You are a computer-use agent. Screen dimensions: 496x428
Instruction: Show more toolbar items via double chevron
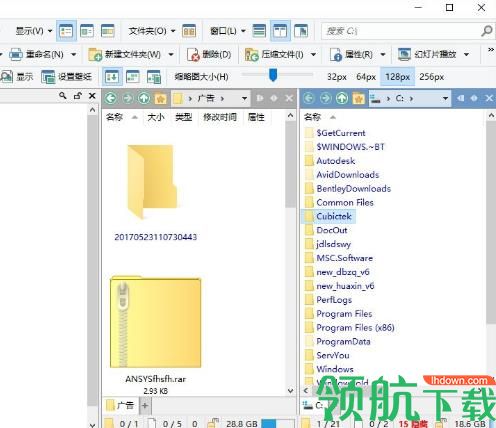pyautogui.click(x=491, y=50)
